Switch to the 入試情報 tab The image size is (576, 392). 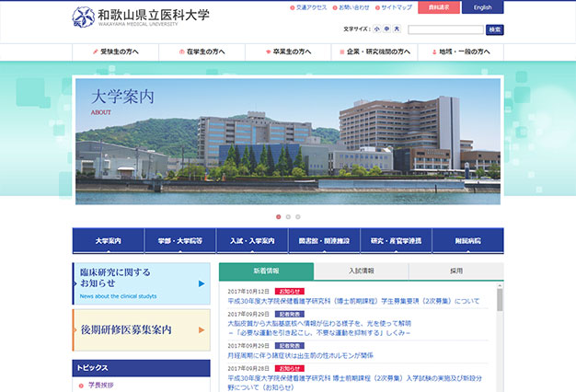[x=361, y=271]
